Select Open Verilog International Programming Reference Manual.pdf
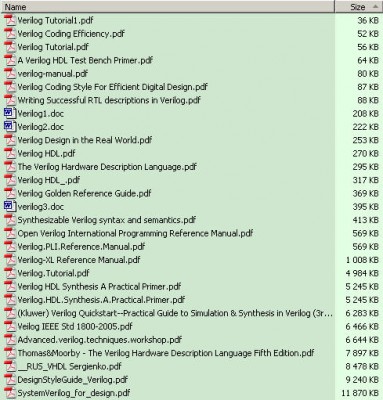 [x=135, y=233]
